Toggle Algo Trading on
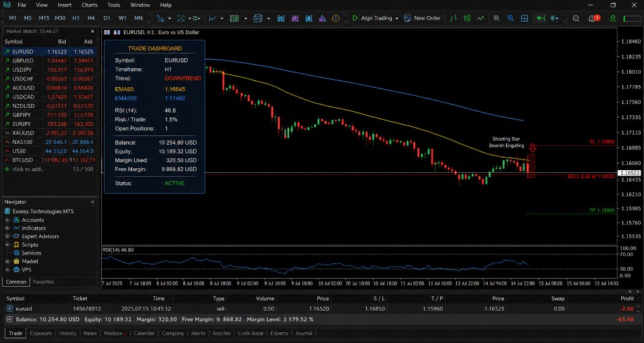The height and width of the screenshot is (343, 644). click(372, 19)
